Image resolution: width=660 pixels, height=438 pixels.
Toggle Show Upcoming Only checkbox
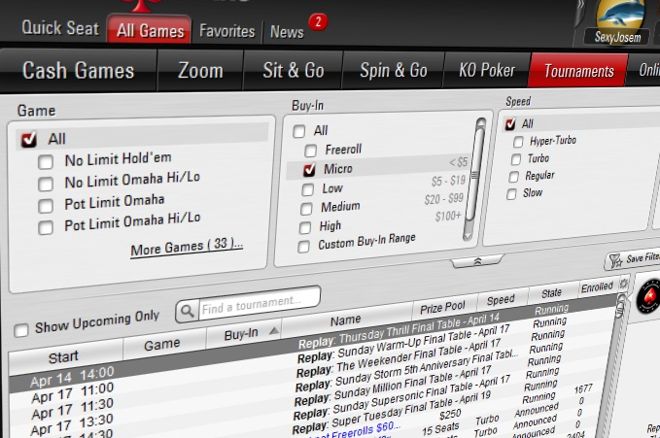(x=21, y=330)
